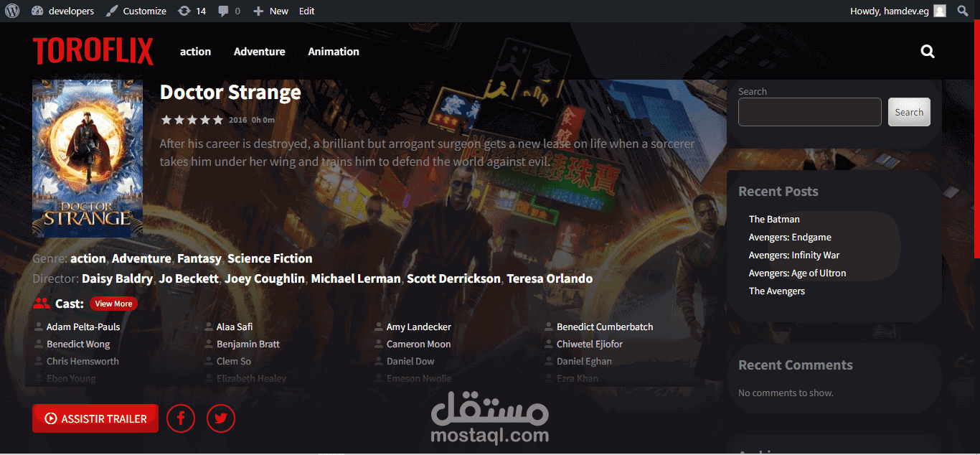Expand cast list with View More
Screen dimensions: 980x455
(113, 304)
